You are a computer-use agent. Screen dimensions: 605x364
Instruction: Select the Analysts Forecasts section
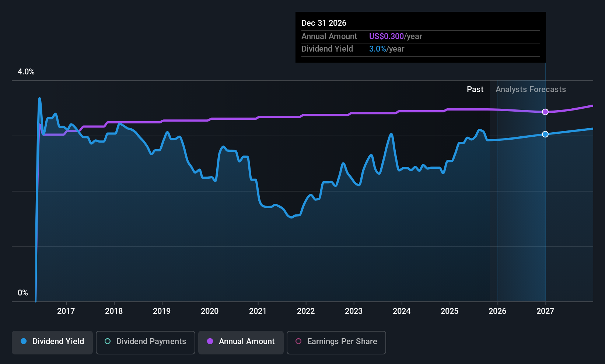[x=531, y=89]
